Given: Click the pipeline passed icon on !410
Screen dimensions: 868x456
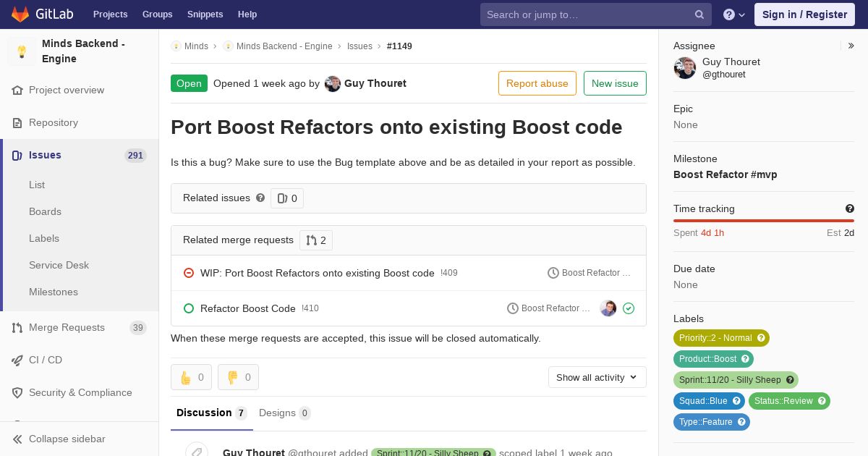Looking at the screenshot, I should 629,308.
